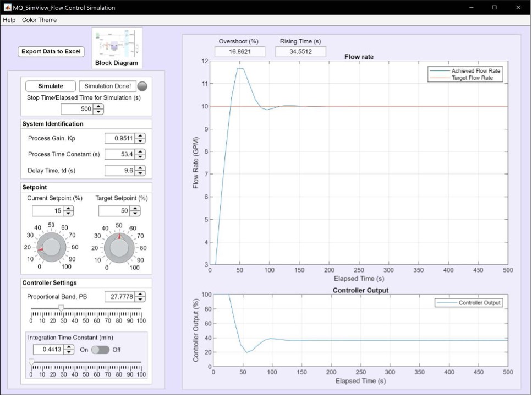Increase the Target Setpoint spinner value
Screen dimensions: 532x397
[x=135, y=208]
